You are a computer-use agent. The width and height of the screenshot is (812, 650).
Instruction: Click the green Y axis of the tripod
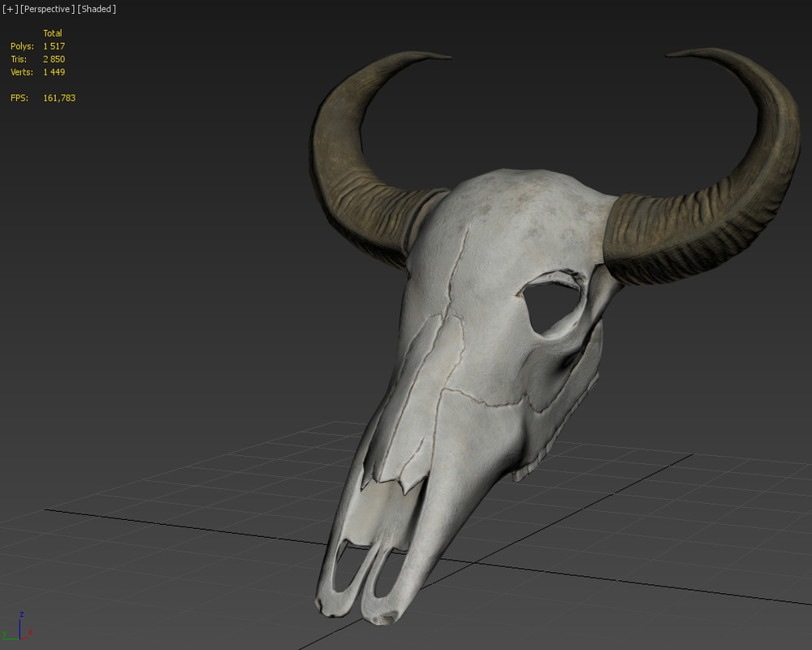pos(11,639)
